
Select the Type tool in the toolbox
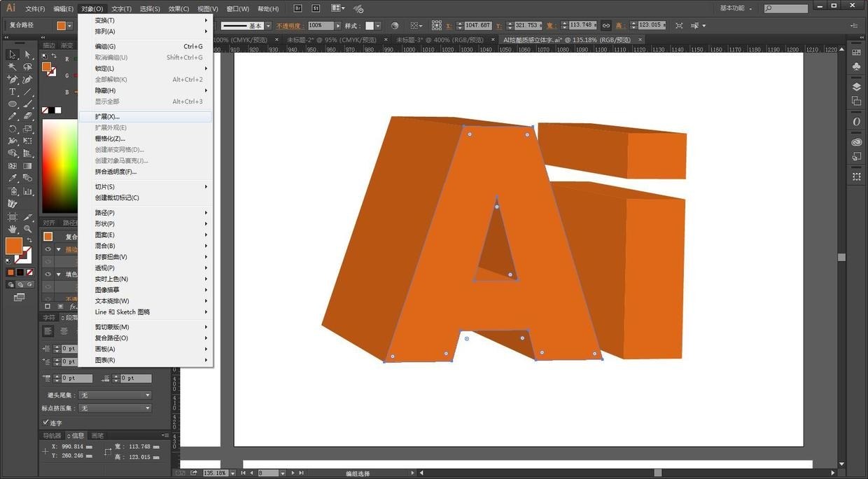click(12, 92)
